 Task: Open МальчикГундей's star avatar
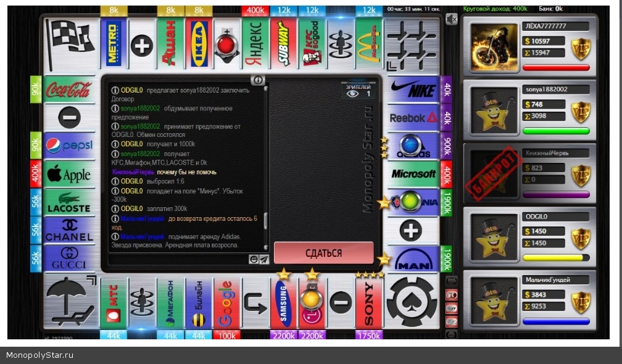pos(494,300)
